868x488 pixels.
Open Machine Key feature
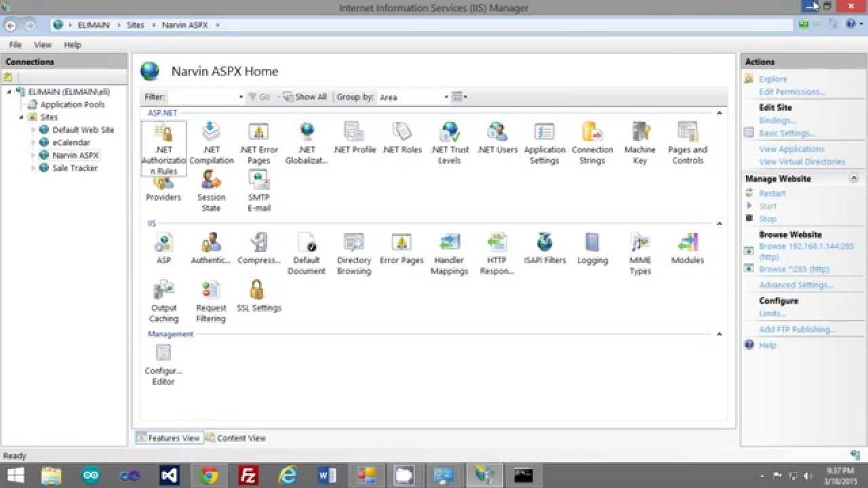pos(640,144)
